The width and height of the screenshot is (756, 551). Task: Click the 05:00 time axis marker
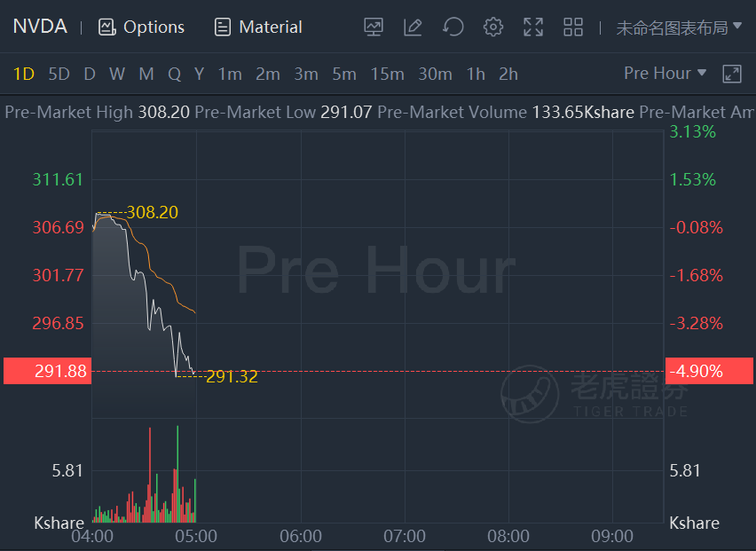tap(196, 537)
